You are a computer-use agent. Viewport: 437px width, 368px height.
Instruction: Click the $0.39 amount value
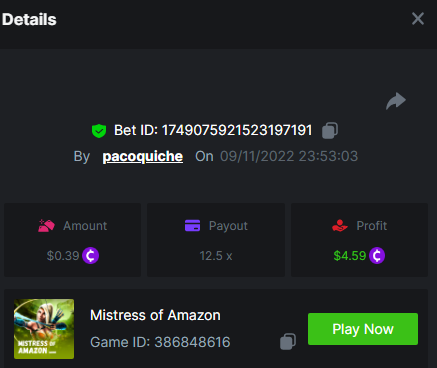[x=63, y=256]
